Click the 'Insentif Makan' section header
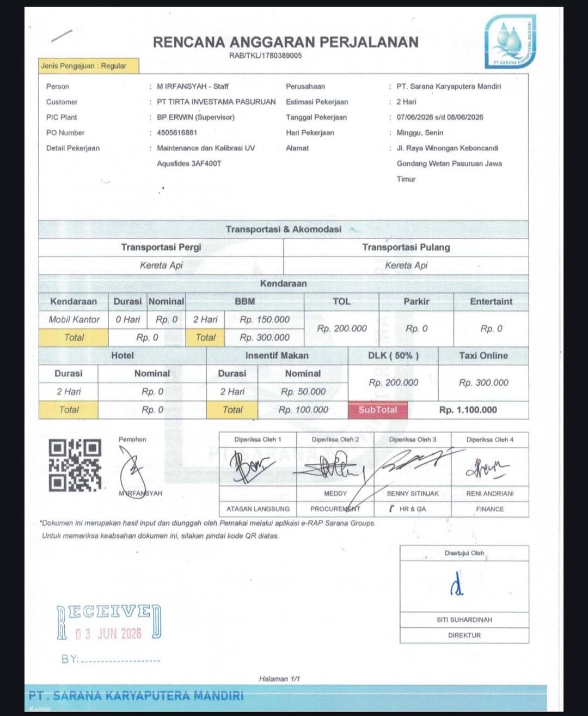The height and width of the screenshot is (716, 588). click(277, 355)
